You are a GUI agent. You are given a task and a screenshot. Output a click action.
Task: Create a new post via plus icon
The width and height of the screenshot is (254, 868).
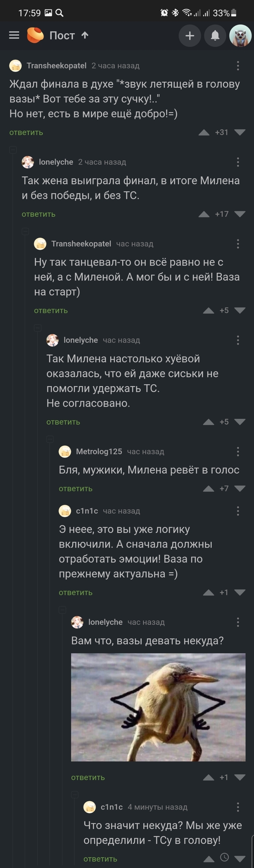click(190, 36)
